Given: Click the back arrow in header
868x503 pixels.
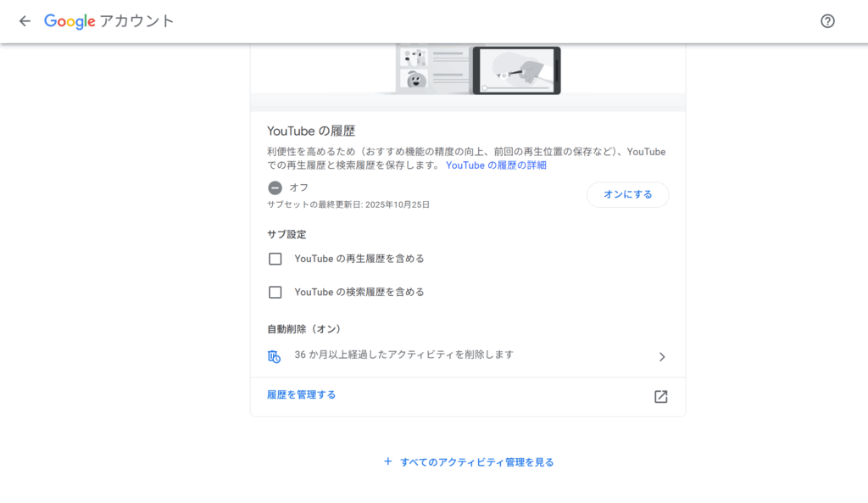Looking at the screenshot, I should click(x=25, y=21).
